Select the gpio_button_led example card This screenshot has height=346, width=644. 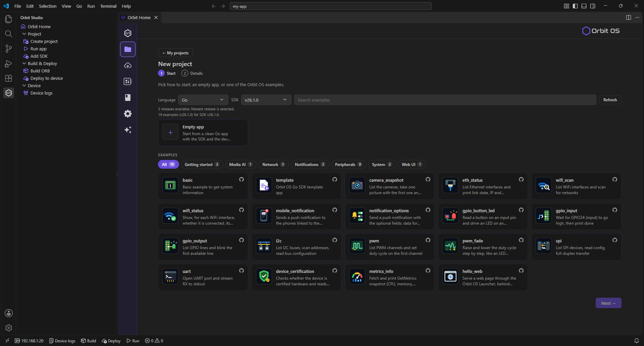(x=483, y=217)
